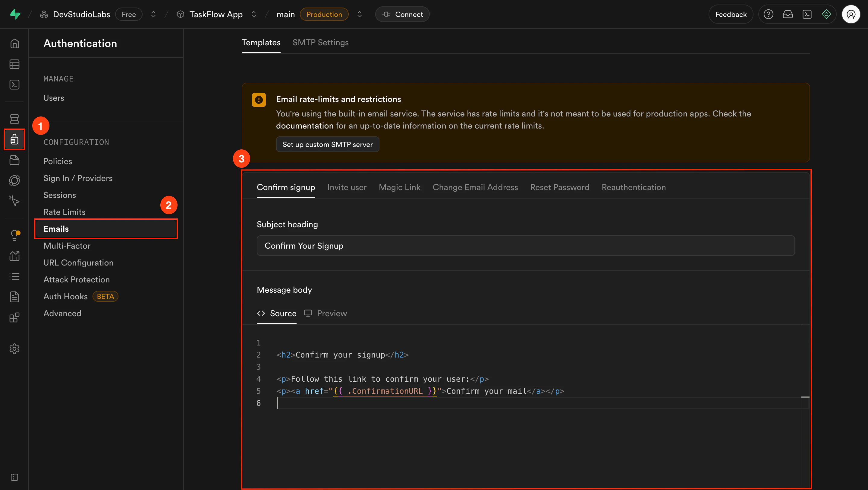Viewport: 868px width, 490px height.
Task: Click Set up custom SMTP server
Action: click(327, 144)
